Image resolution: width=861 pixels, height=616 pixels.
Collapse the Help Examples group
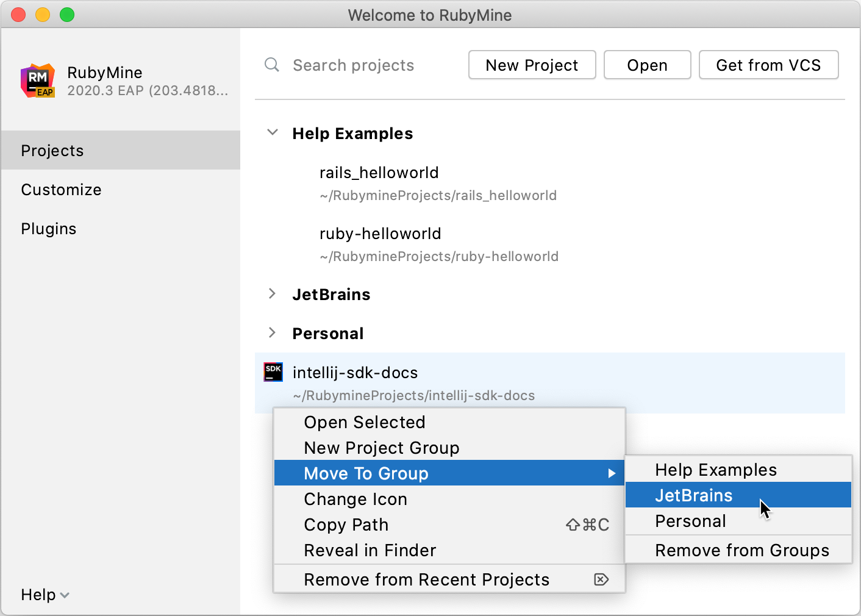pyautogui.click(x=273, y=132)
